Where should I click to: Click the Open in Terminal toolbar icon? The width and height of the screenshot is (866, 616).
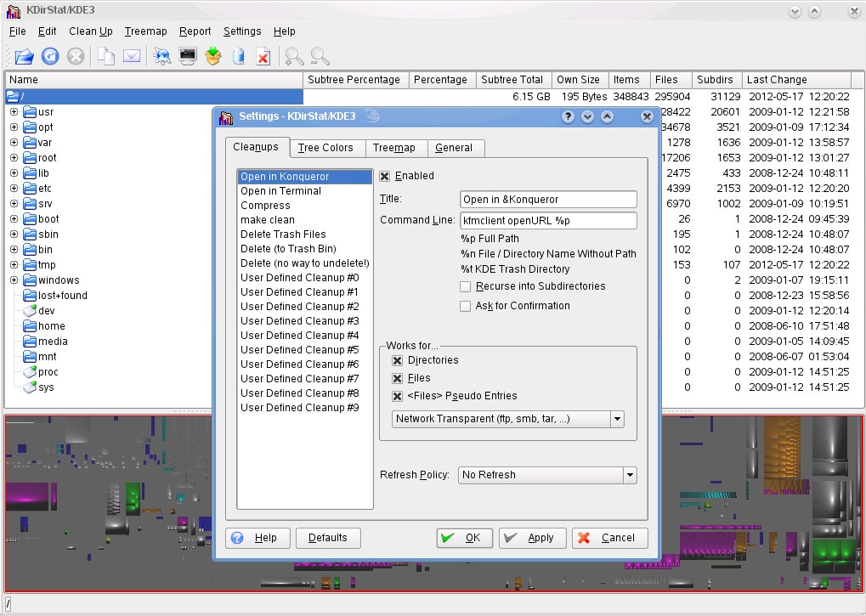click(188, 57)
